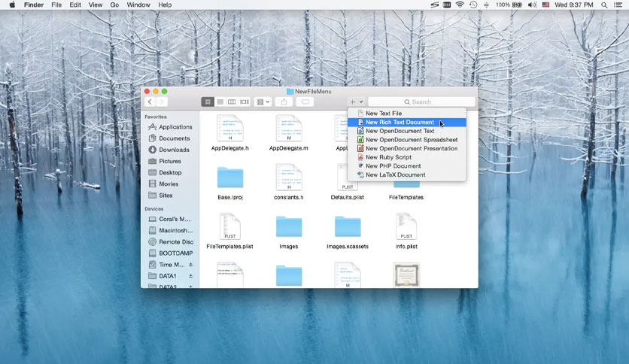Image resolution: width=629 pixels, height=364 pixels.
Task: Eject the DATA1 volume
Action: (191, 276)
